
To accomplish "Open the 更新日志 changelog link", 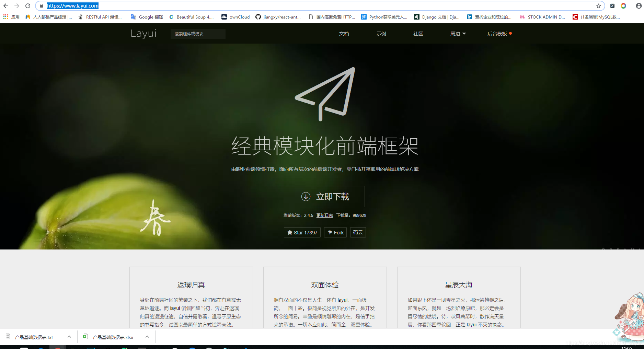I will coord(325,216).
